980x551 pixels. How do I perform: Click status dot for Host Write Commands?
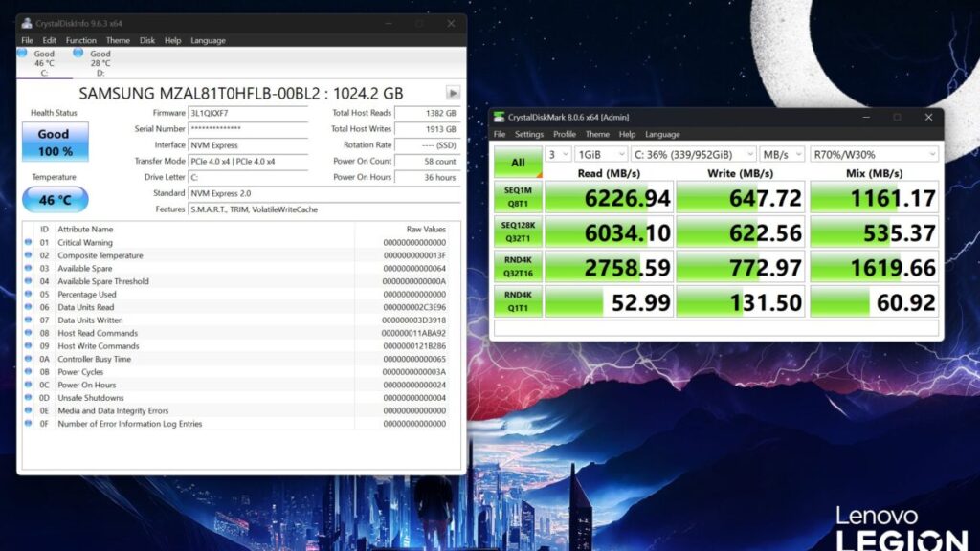pos(28,346)
